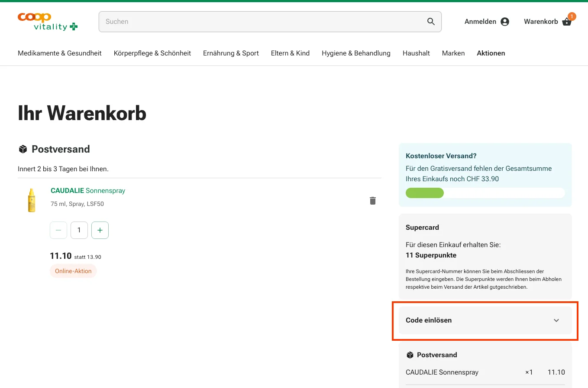Go to Marken page
The image size is (588, 388).
(x=453, y=53)
